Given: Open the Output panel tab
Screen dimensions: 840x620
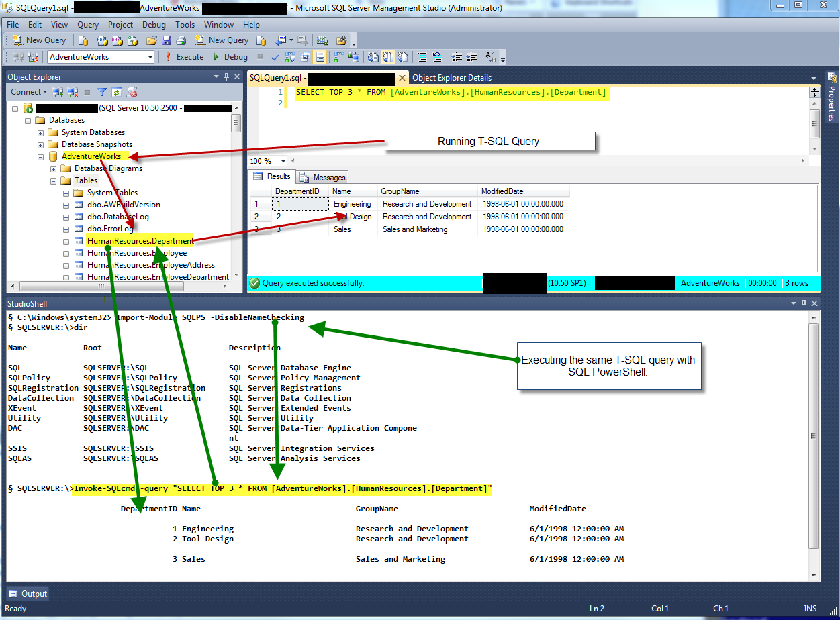Looking at the screenshot, I should click(x=28, y=593).
